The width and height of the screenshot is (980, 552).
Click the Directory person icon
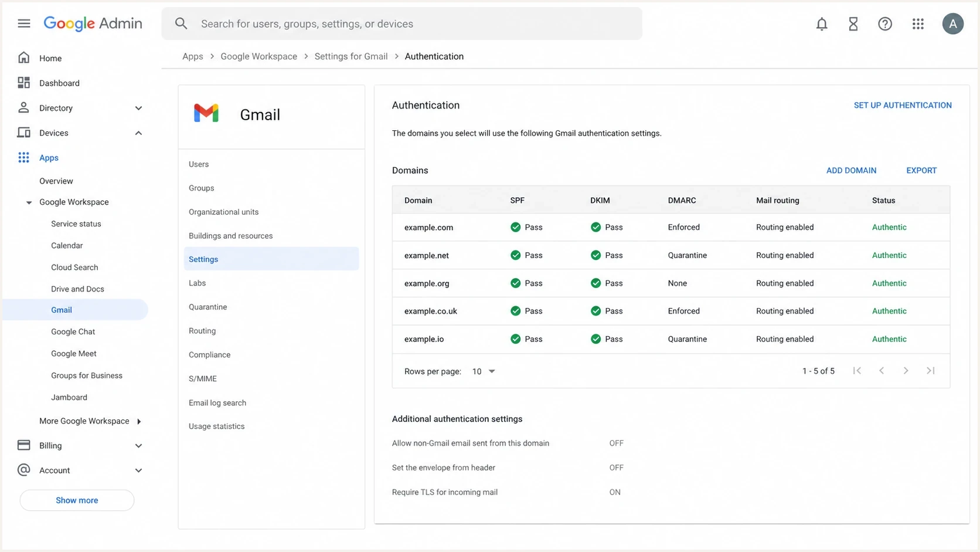tap(24, 107)
